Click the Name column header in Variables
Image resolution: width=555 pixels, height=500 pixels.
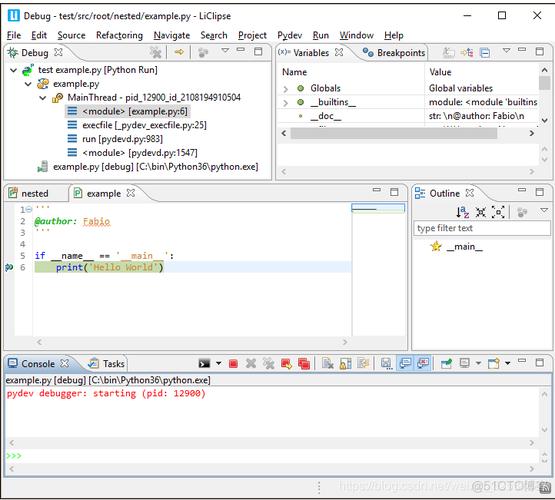coord(294,72)
